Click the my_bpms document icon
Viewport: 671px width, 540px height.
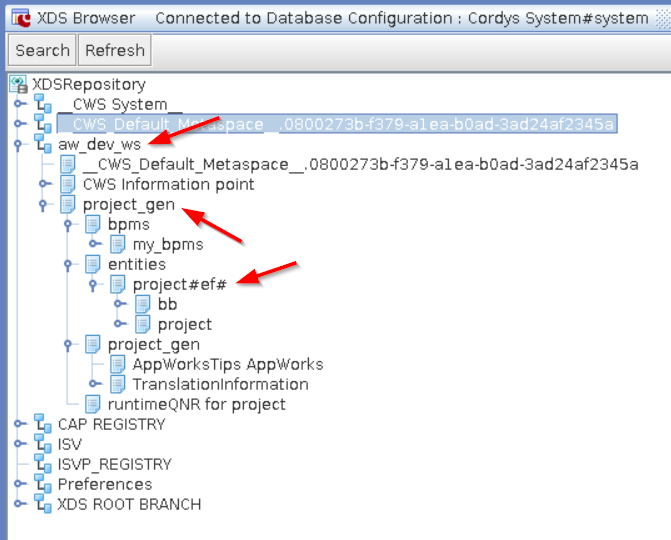coord(118,244)
